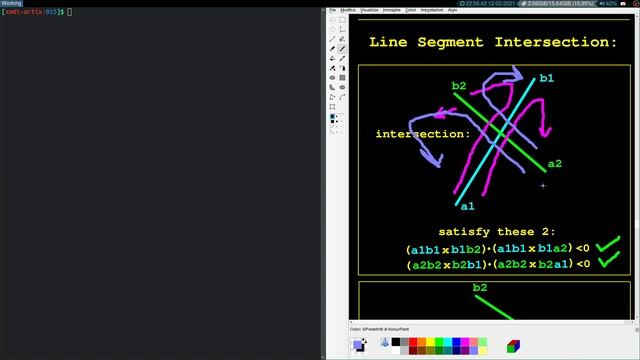Select the Pen tool
Viewport: 640px width, 360px height.
point(342,39)
